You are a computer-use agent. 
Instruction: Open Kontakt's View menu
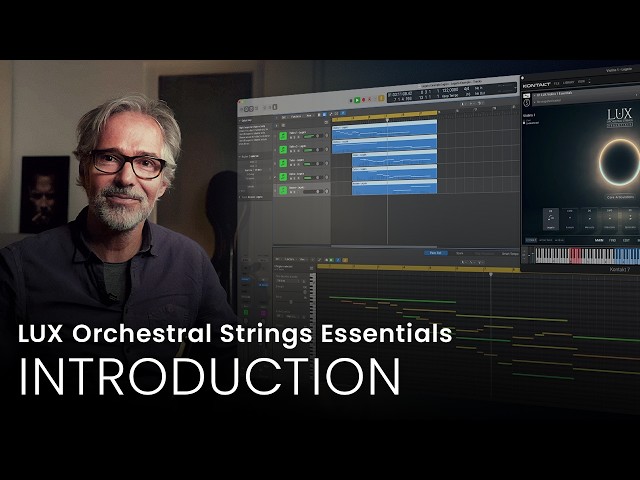[x=581, y=82]
